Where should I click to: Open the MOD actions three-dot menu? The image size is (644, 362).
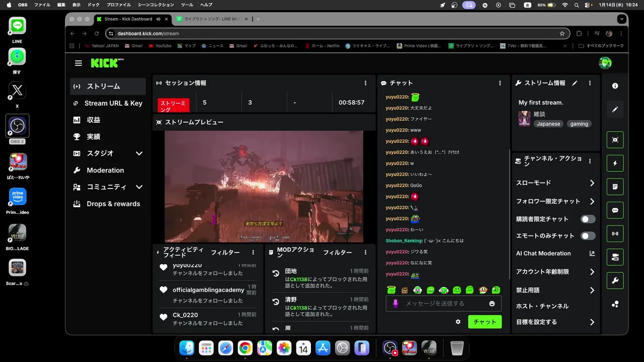point(366,252)
